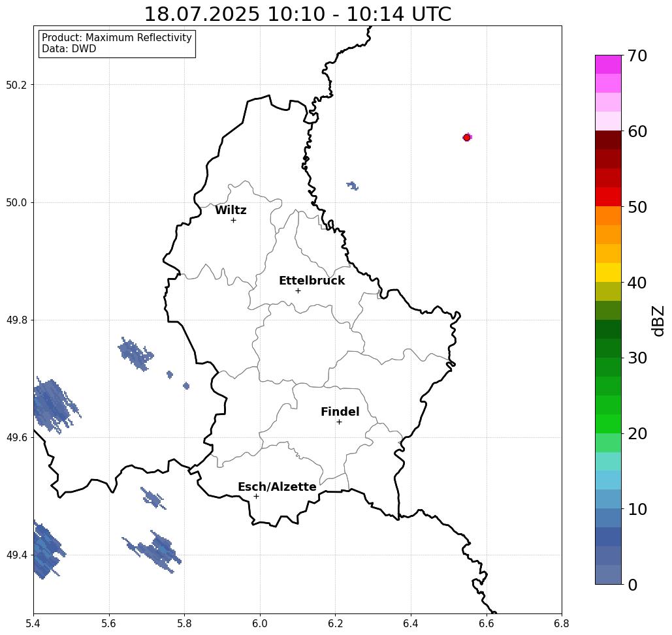Click the 60 tick on colorbar
The width and height of the screenshot is (672, 635).
(x=637, y=131)
